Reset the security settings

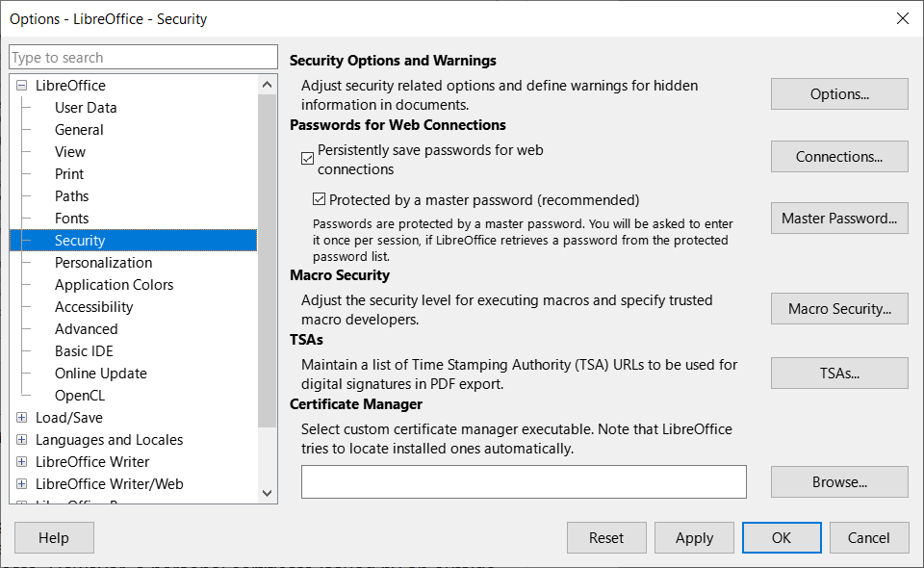606,537
